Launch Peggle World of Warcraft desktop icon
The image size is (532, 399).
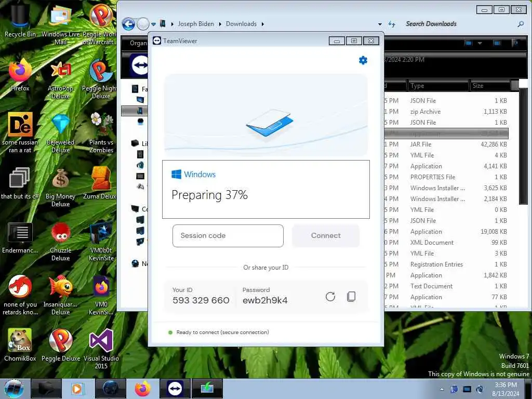pyautogui.click(x=100, y=24)
